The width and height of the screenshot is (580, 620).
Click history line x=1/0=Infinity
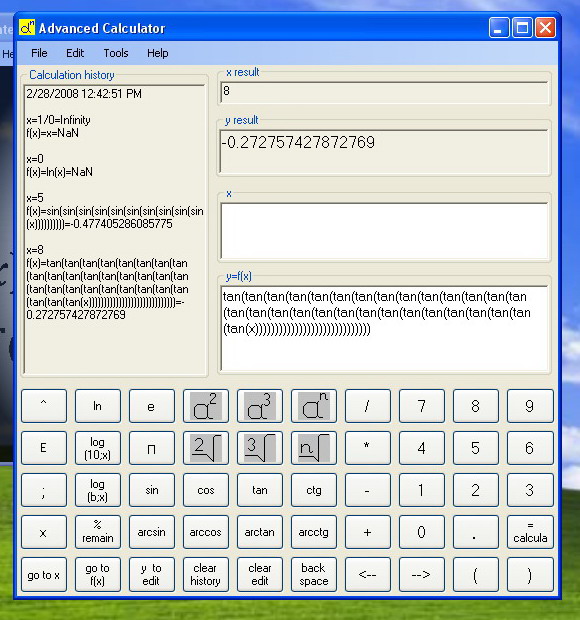(x=59, y=120)
